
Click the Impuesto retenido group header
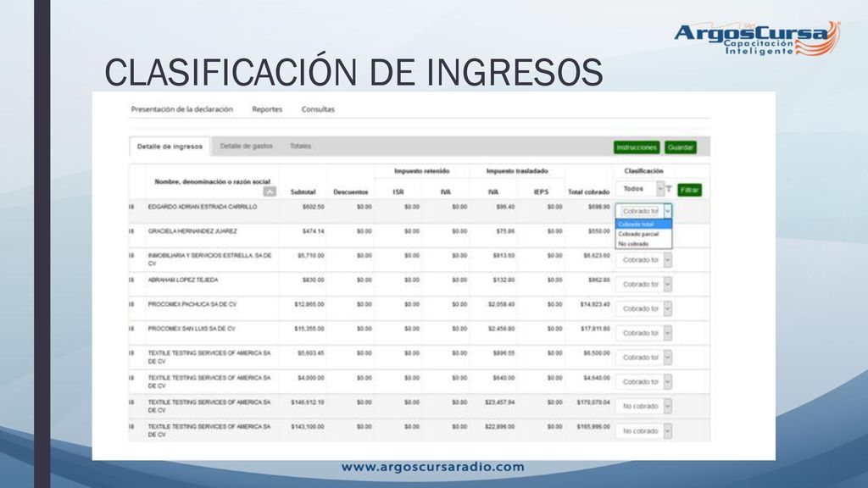tap(422, 171)
